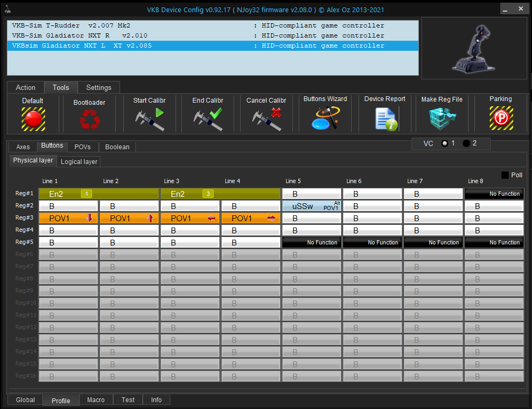The height and width of the screenshot is (409, 532).
Task: Select the POV1 right arrow cell
Action: [251, 218]
